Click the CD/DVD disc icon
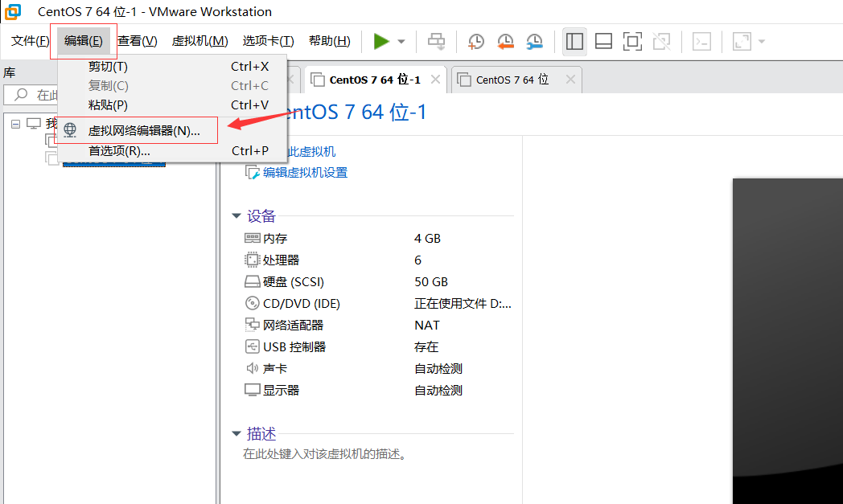 [252, 303]
